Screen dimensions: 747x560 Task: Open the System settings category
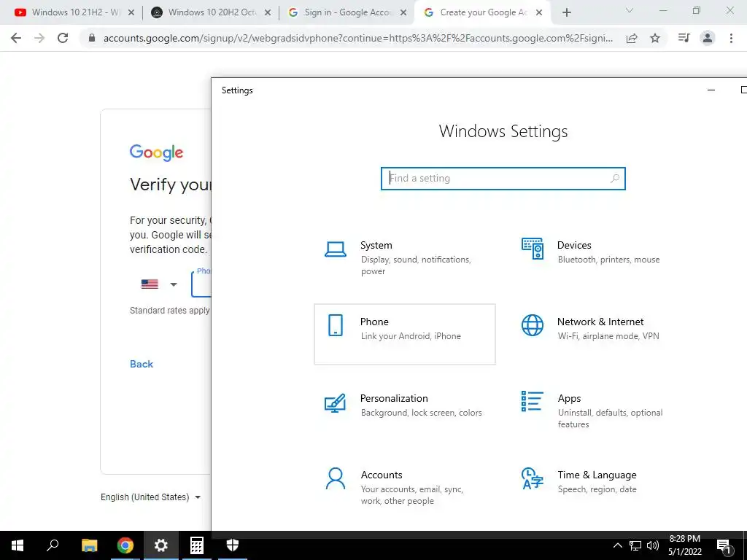(x=404, y=257)
